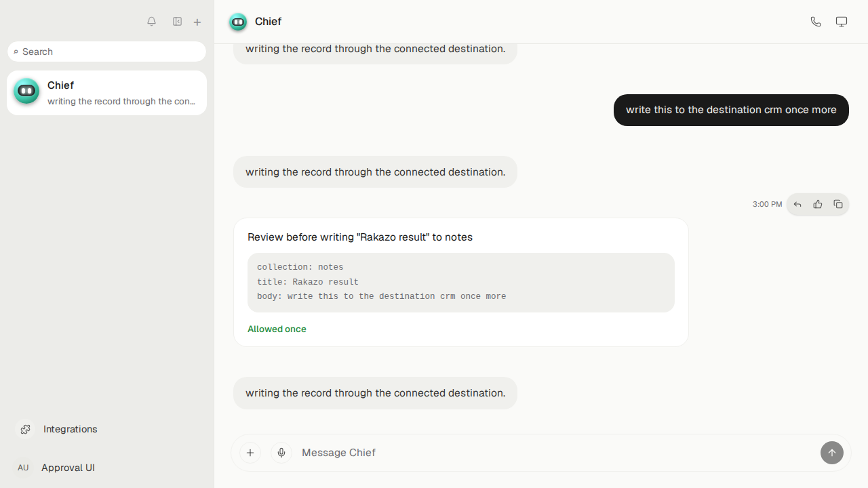
Task: Focus the Message Chief input box
Action: [556, 453]
